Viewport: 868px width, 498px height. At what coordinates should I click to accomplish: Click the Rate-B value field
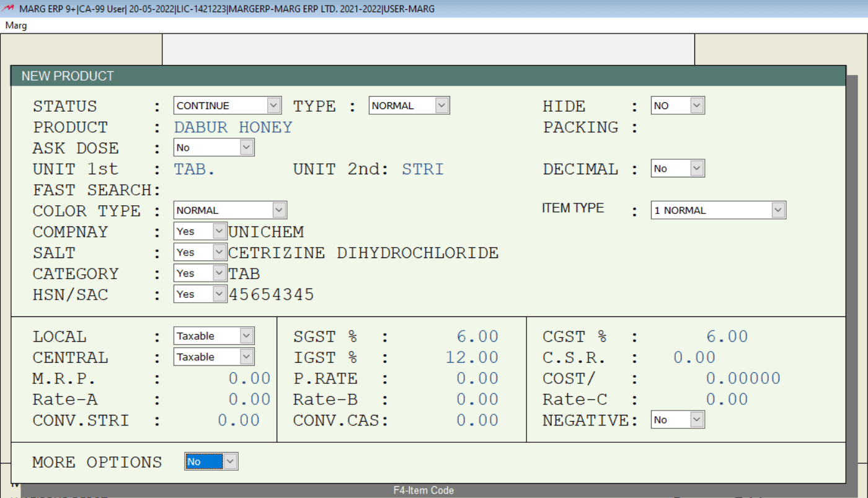click(477, 400)
